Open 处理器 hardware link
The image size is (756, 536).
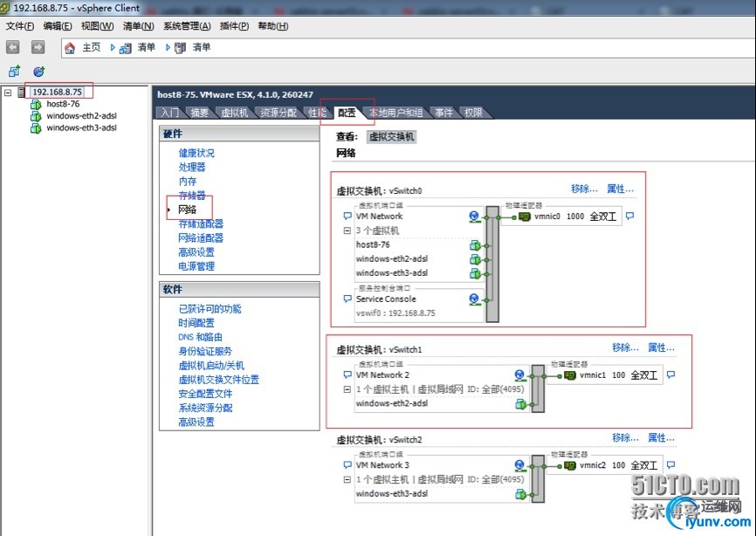(192, 168)
